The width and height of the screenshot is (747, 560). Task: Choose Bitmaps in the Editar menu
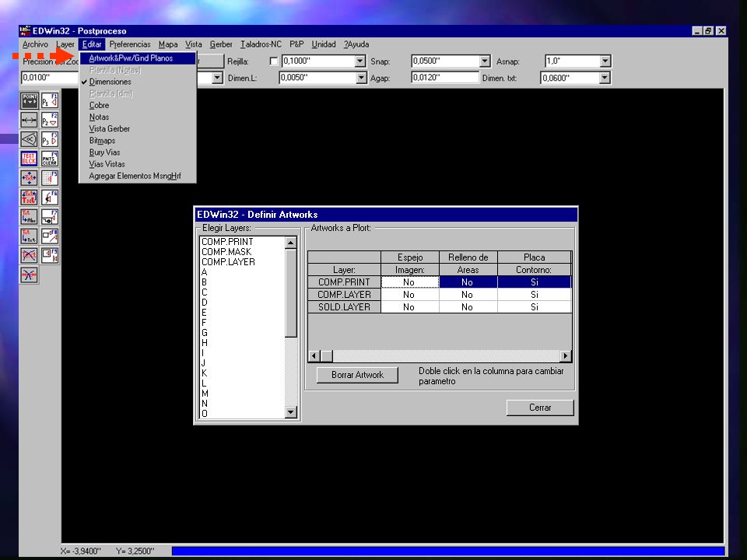click(x=138, y=141)
